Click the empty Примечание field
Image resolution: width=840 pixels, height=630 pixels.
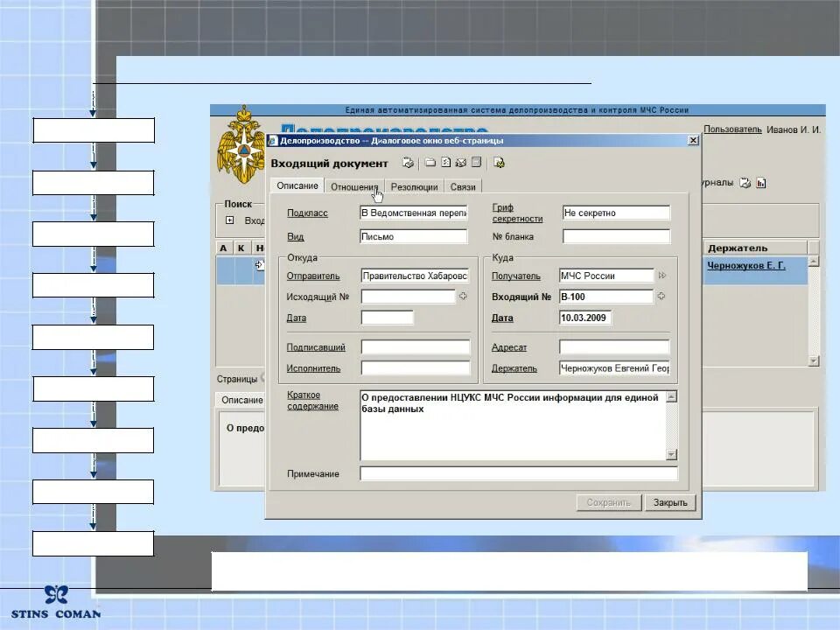click(x=519, y=473)
